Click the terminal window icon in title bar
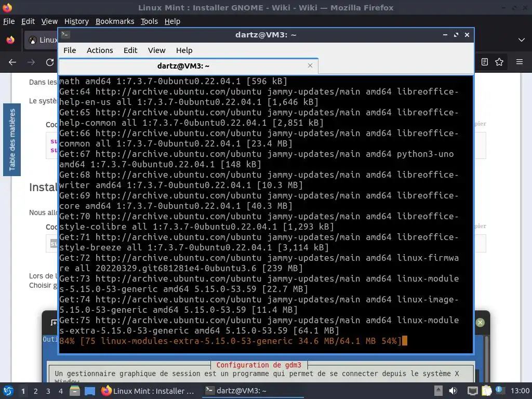The image size is (532, 399). tap(65, 35)
